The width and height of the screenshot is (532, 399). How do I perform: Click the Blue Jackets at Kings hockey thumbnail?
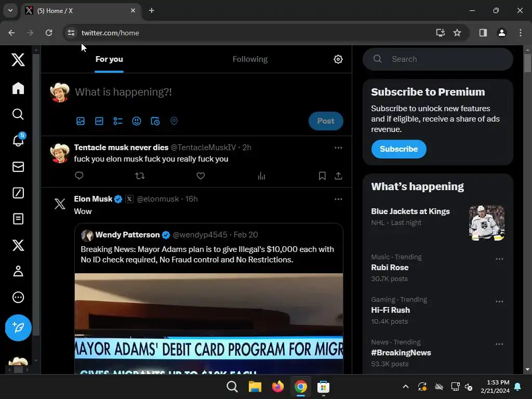coord(486,223)
